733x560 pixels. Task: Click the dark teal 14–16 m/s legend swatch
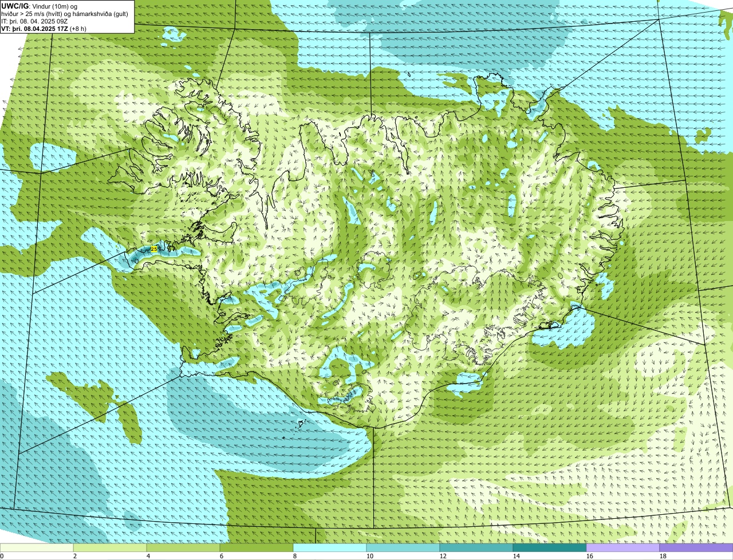tap(550, 548)
